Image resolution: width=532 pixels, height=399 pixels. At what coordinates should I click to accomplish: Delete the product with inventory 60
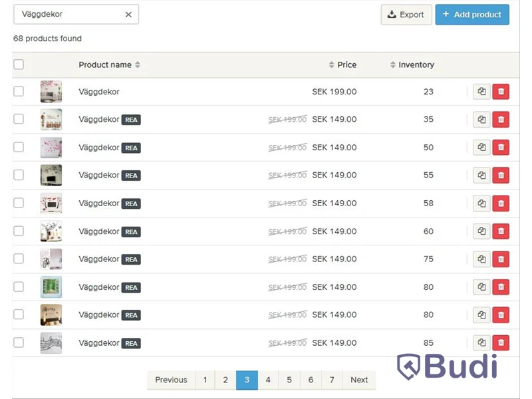501,231
